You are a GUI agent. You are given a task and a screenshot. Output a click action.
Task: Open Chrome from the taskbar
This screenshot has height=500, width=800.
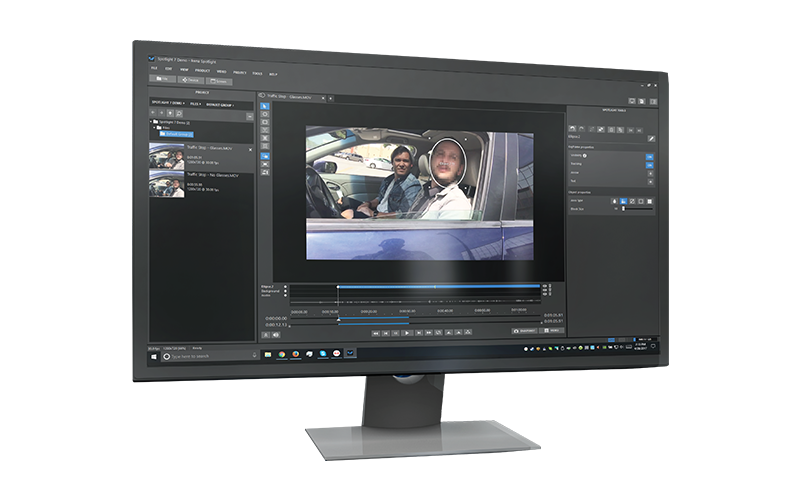pos(282,354)
